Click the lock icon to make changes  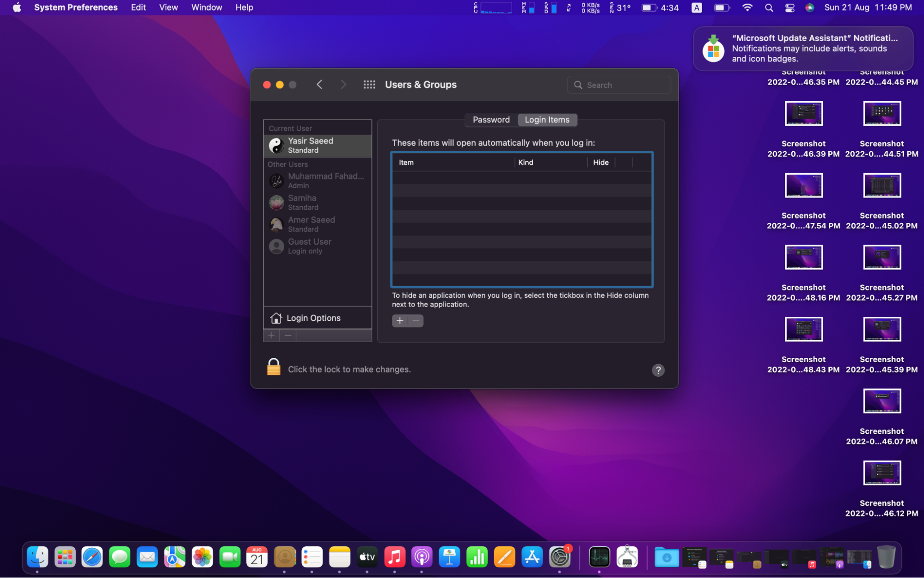274,367
